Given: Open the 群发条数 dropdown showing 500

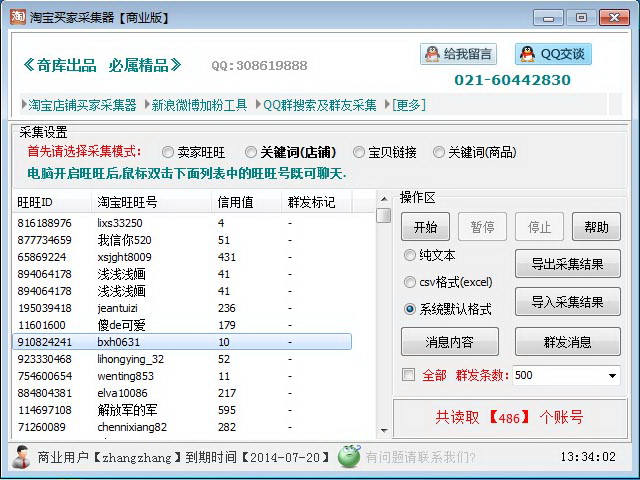Looking at the screenshot, I should point(566,375).
